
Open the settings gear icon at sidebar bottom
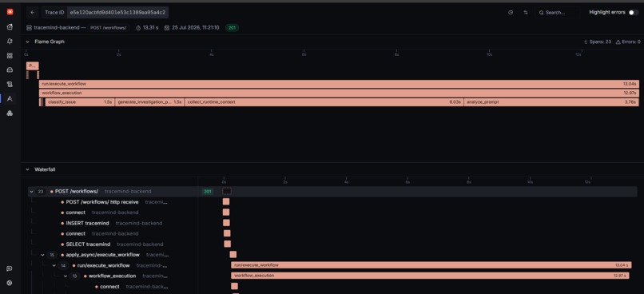[x=10, y=283]
